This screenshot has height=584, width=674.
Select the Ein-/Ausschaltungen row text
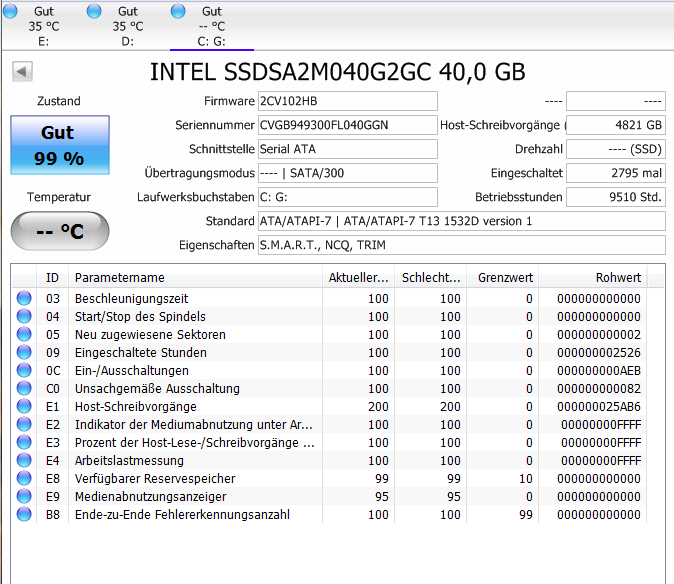[132, 371]
